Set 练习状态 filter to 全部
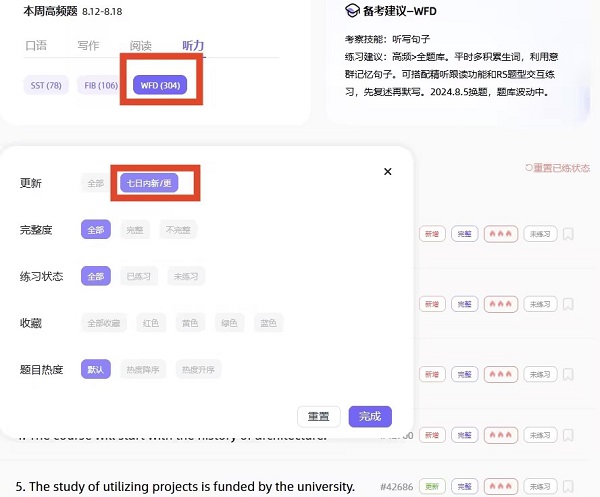 (96, 276)
